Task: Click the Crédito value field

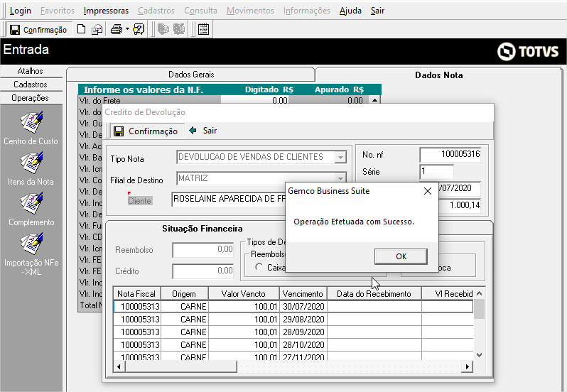Action: [203, 271]
